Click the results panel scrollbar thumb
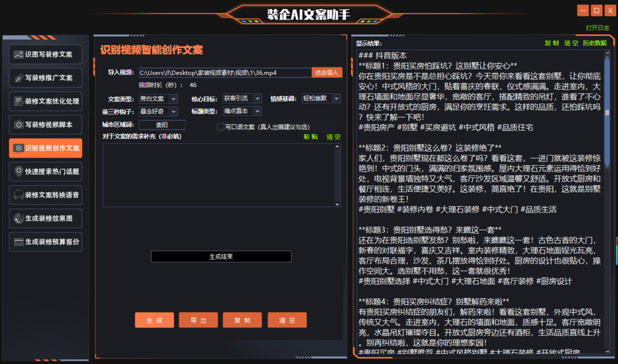618x364 pixels. click(607, 112)
